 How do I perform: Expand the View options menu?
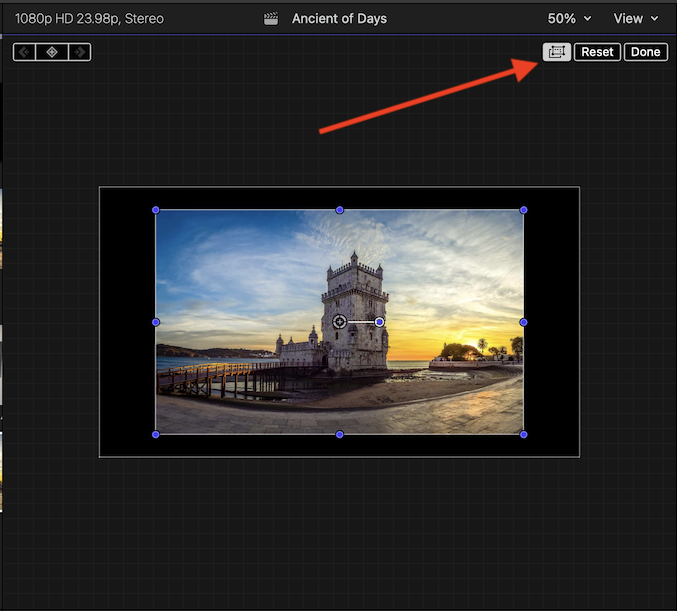point(636,19)
